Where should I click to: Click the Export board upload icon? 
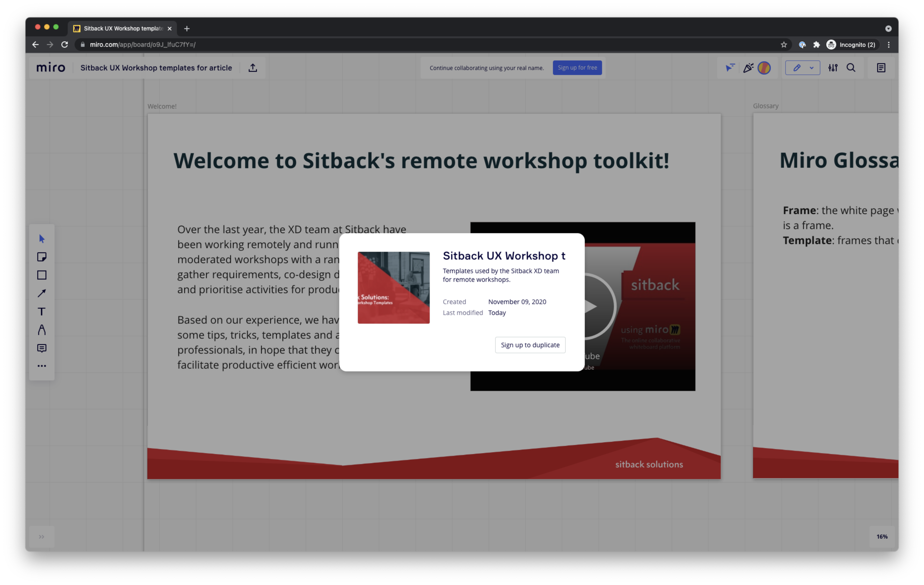253,68
